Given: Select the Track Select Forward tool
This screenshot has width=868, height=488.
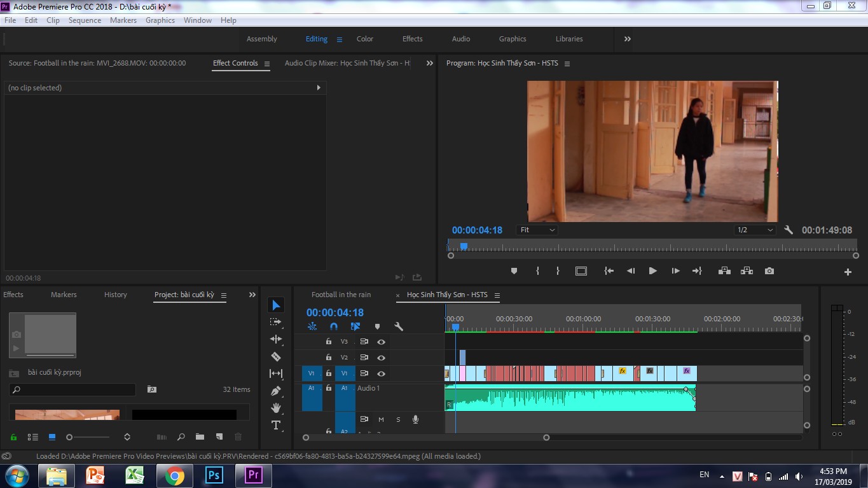Looking at the screenshot, I should click(x=276, y=322).
